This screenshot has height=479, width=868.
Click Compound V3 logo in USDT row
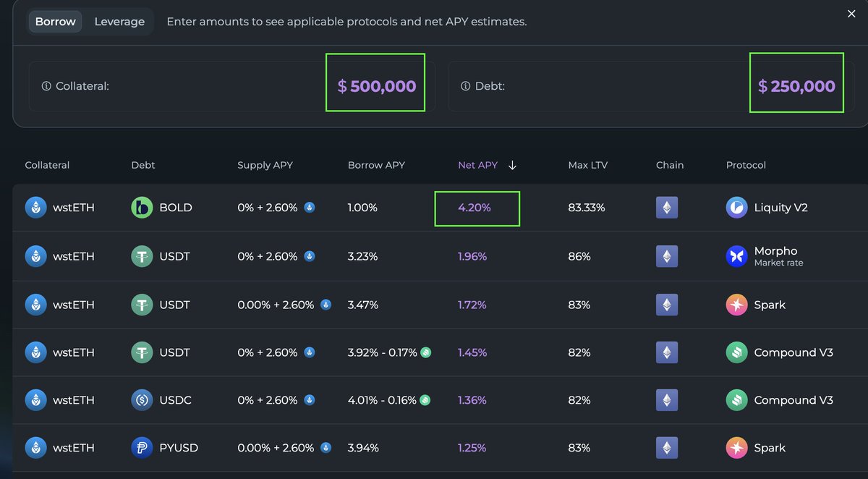coord(736,352)
